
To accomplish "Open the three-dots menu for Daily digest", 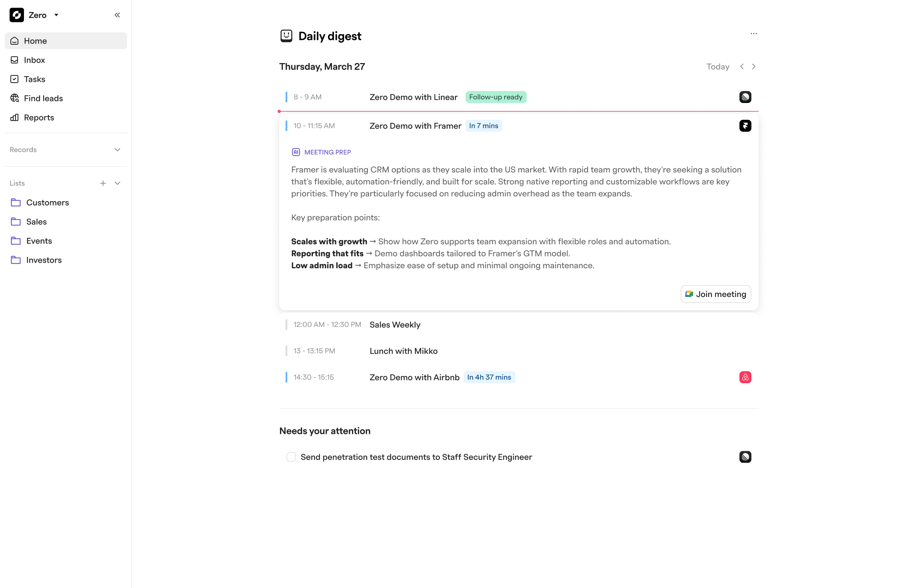I will pyautogui.click(x=753, y=34).
